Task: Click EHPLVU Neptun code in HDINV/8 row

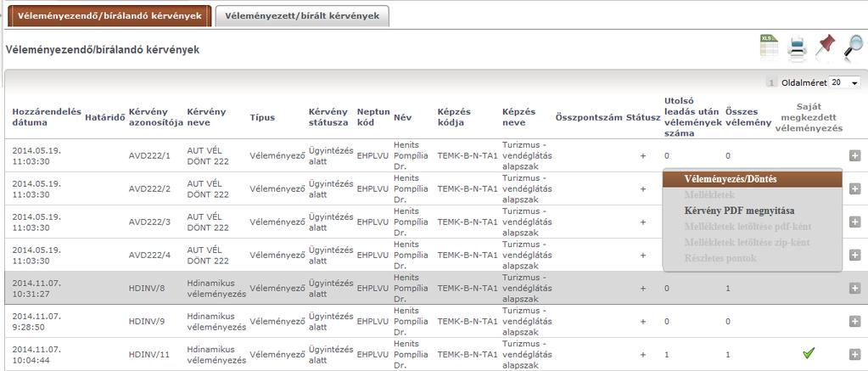Action: coord(373,288)
